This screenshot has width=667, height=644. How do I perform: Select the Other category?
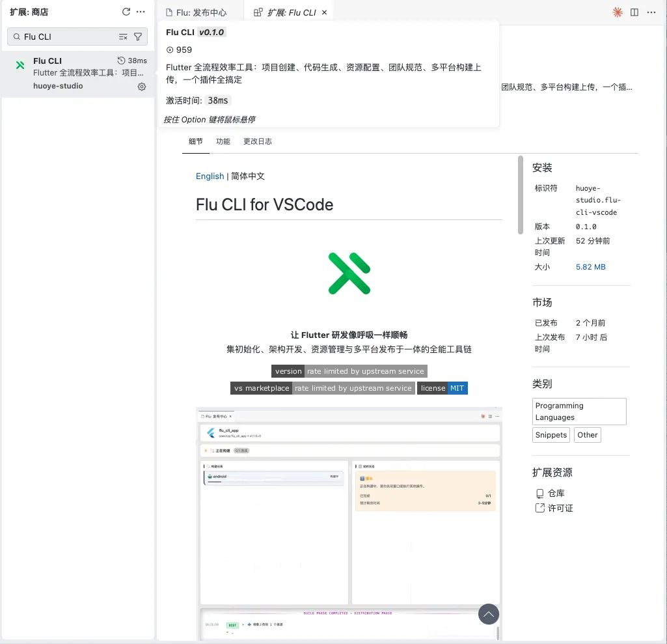(x=587, y=435)
